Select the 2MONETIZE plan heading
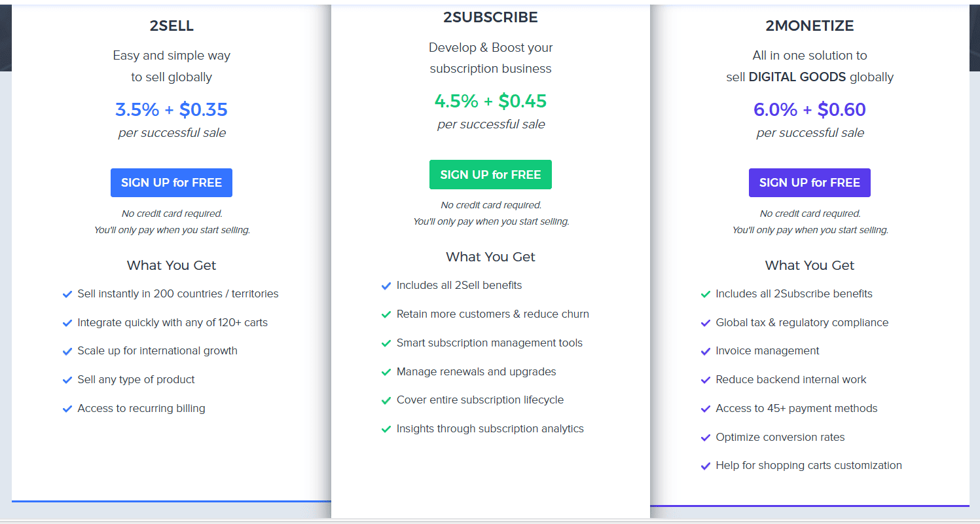The image size is (980, 524). (x=810, y=26)
